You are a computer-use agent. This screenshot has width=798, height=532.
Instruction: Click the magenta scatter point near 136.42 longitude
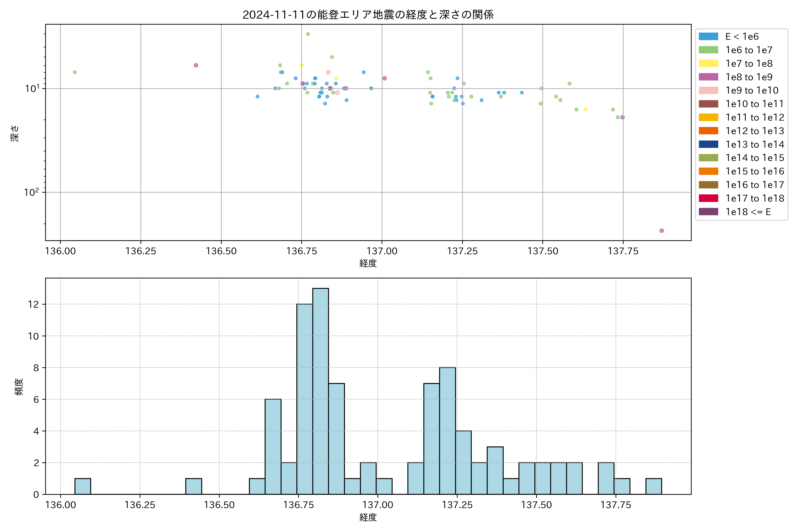(196, 65)
